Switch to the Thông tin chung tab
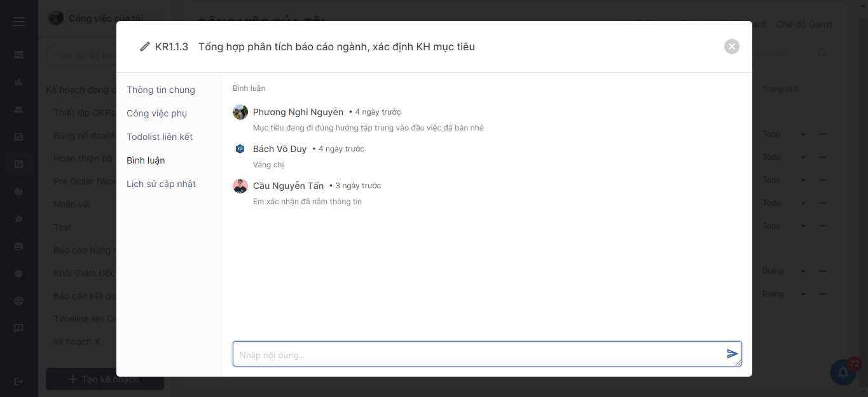868x397 pixels. [x=161, y=90]
